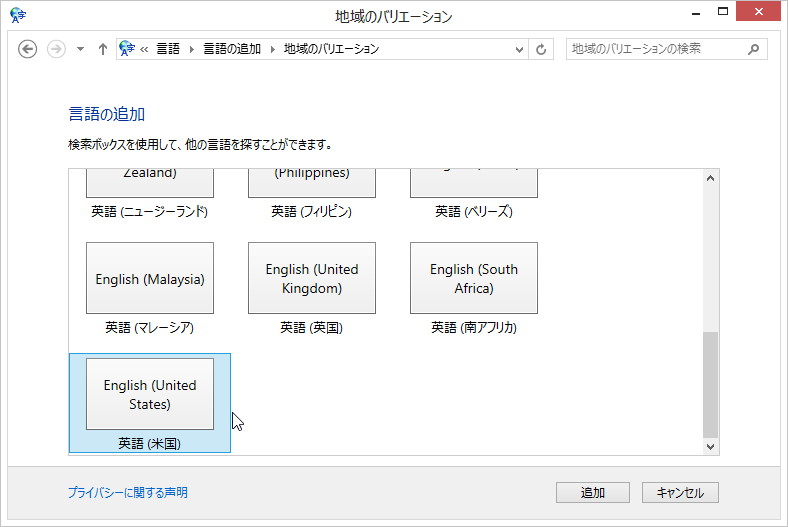Click the label 英語 (マレーシア)
Screen dimensions: 788x527
tap(150, 328)
